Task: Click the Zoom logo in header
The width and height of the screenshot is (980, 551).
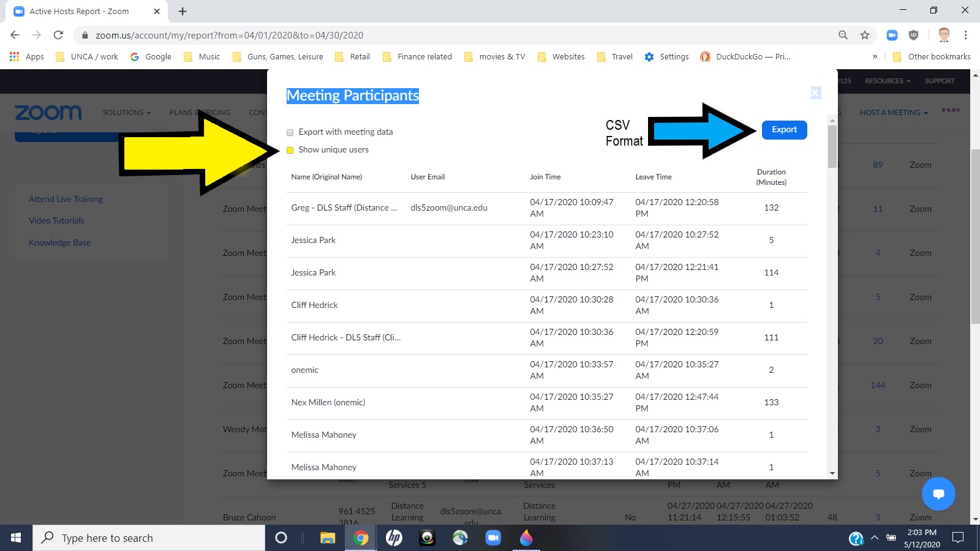Action: pyautogui.click(x=48, y=113)
